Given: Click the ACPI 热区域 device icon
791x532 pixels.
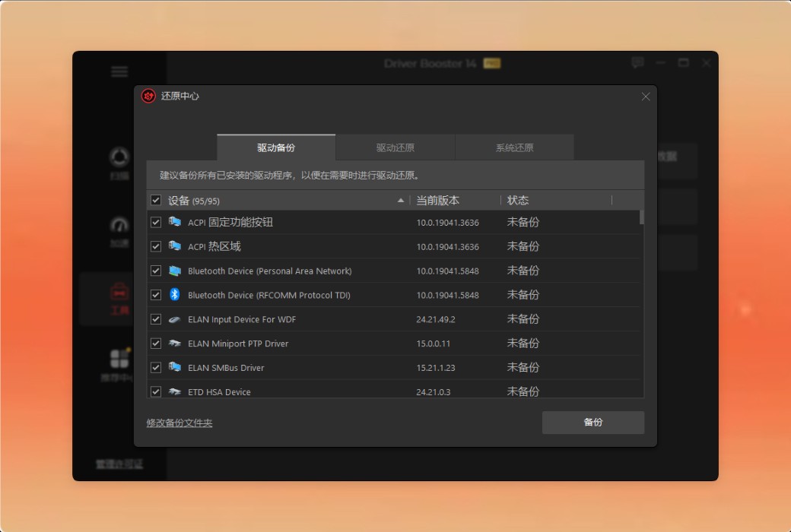Looking at the screenshot, I should pos(174,246).
